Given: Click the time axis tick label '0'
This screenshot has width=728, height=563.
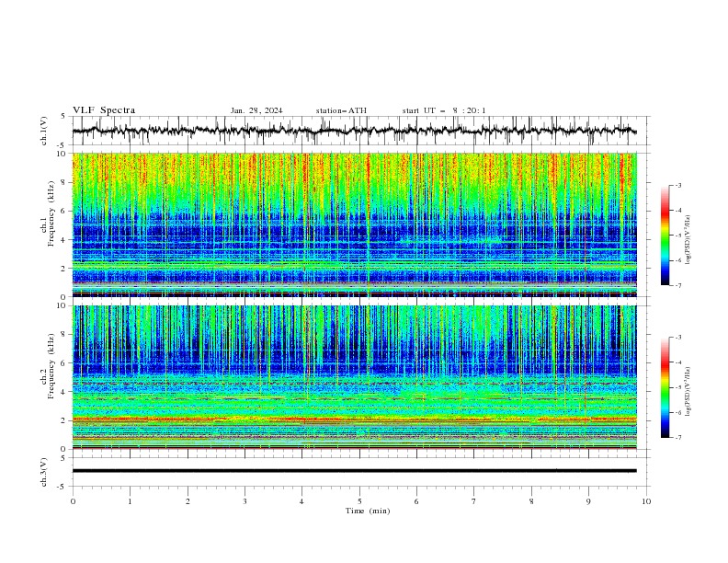Looking at the screenshot, I should [73, 501].
